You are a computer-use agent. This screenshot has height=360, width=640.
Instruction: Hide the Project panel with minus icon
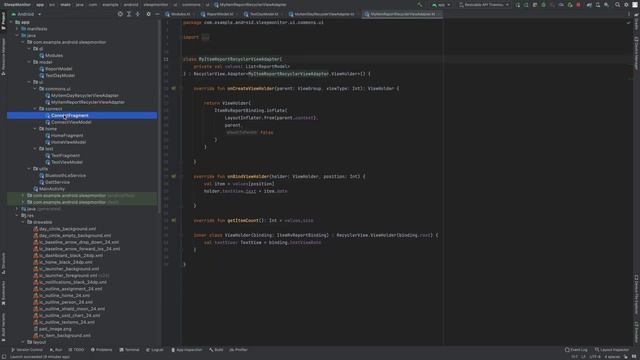[157, 14]
